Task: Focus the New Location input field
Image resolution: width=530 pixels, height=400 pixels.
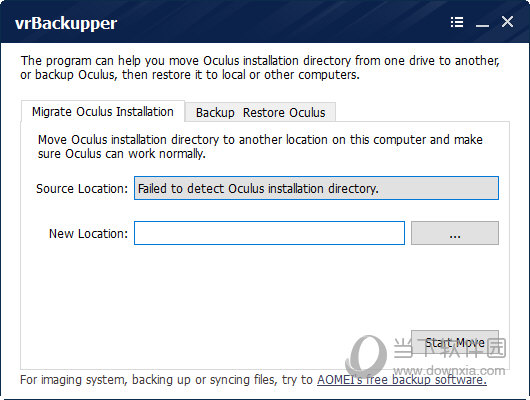Action: click(x=269, y=233)
